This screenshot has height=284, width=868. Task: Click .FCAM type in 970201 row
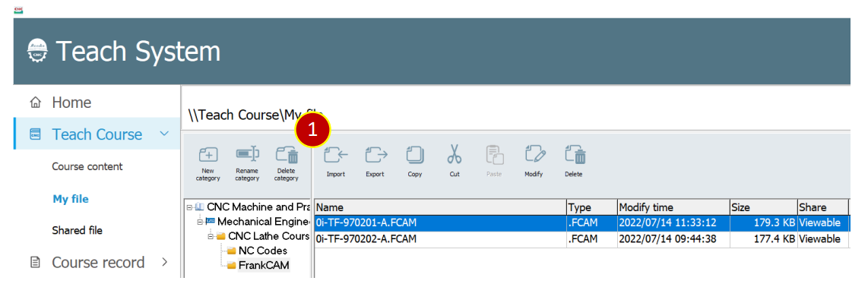(583, 223)
